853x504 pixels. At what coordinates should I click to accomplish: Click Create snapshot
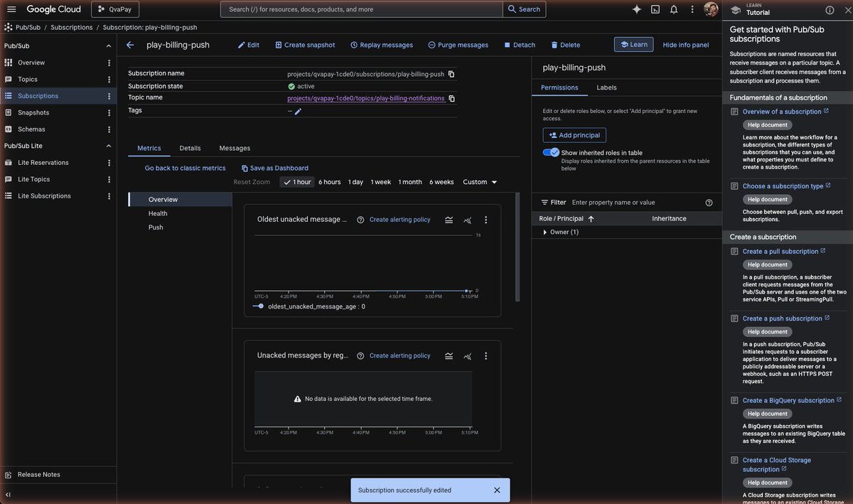click(x=305, y=45)
